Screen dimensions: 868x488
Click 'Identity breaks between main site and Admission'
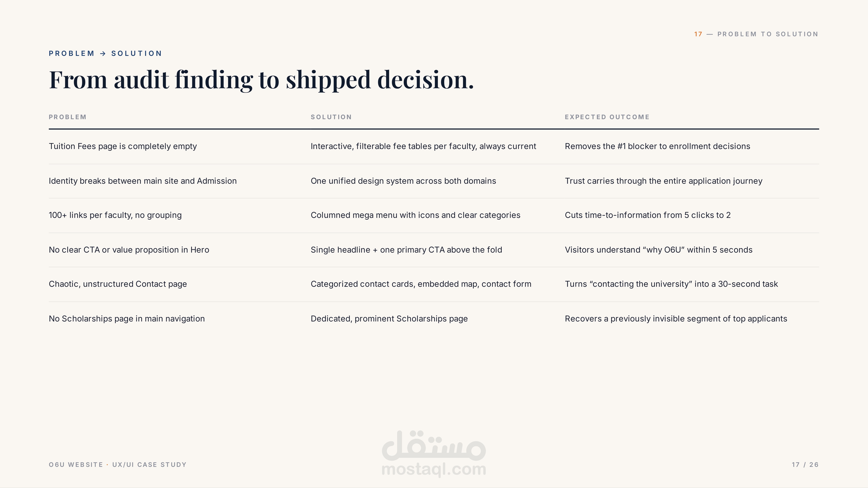143,181
